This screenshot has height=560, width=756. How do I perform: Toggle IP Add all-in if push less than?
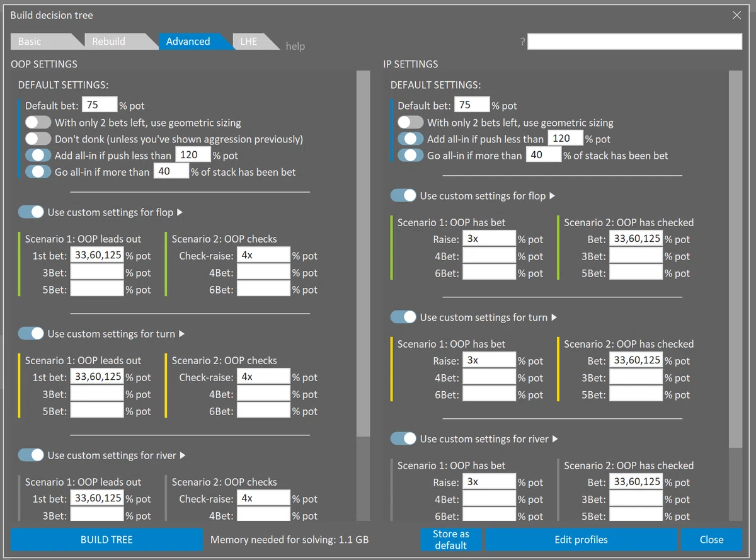(x=411, y=139)
